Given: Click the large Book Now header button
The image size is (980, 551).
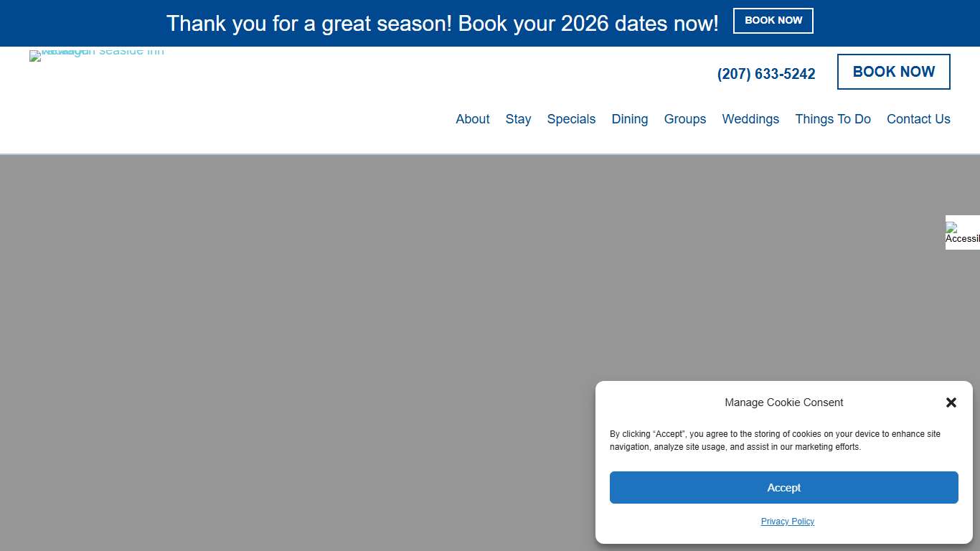Looking at the screenshot, I should (893, 72).
